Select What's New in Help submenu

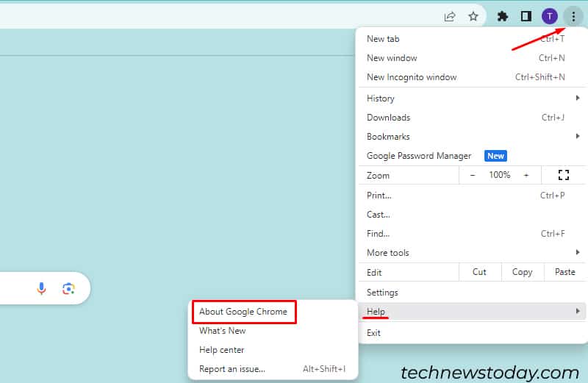(x=273, y=331)
